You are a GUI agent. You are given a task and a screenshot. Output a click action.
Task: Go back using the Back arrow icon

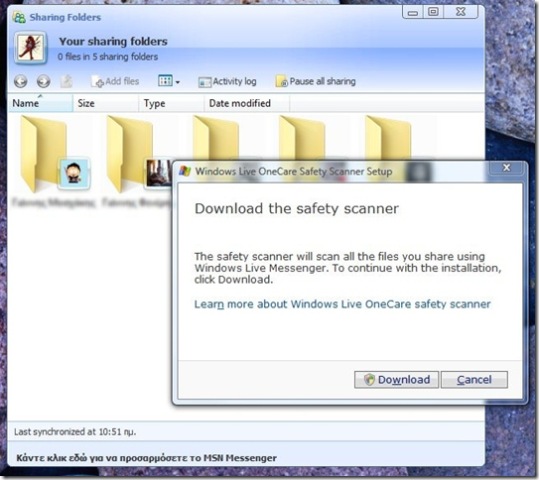pyautogui.click(x=21, y=81)
